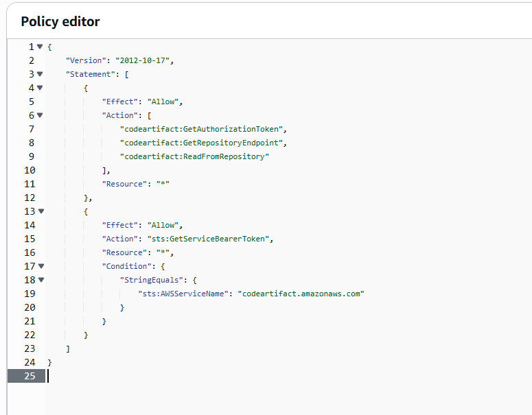The image size is (532, 415).
Task: Click the "StringEquals" key text
Action: (x=152, y=280)
